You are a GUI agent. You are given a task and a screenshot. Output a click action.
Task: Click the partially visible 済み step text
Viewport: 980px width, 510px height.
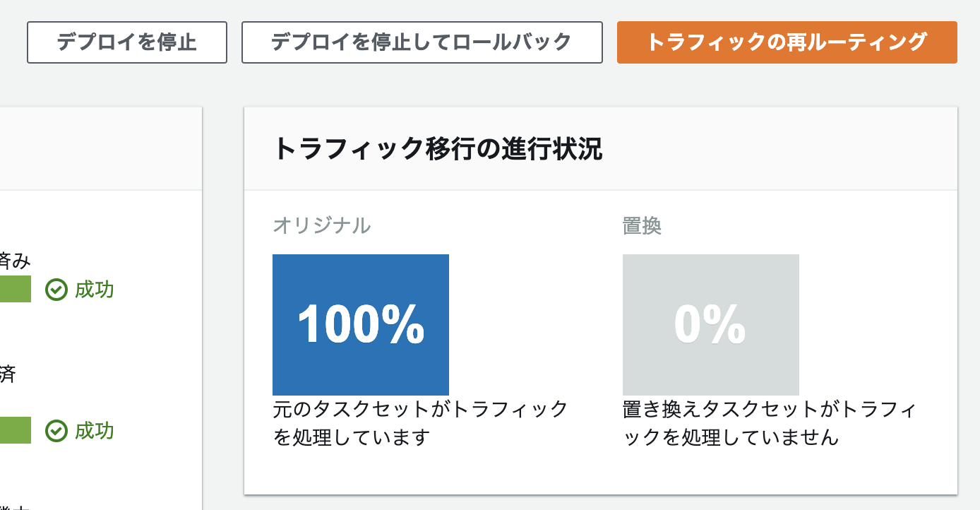(x=15, y=261)
